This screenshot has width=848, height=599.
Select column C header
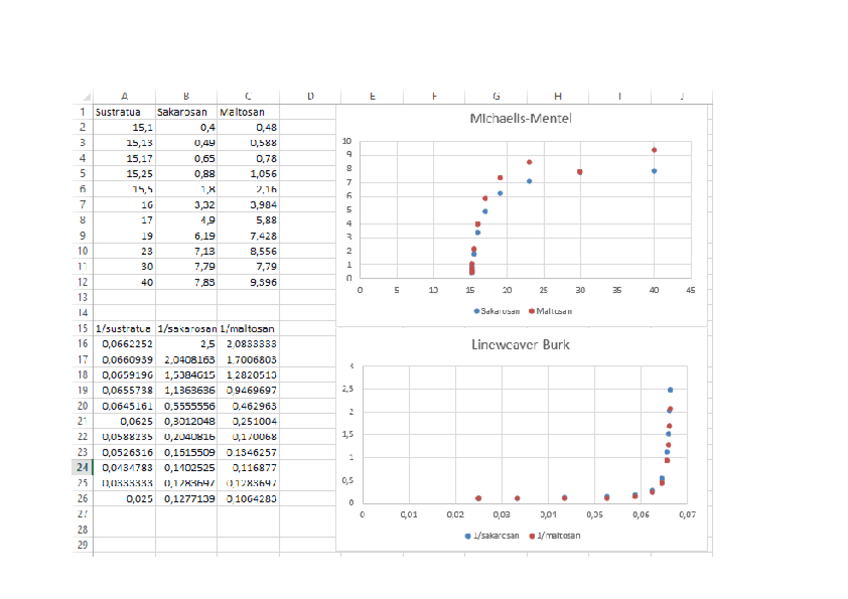248,96
